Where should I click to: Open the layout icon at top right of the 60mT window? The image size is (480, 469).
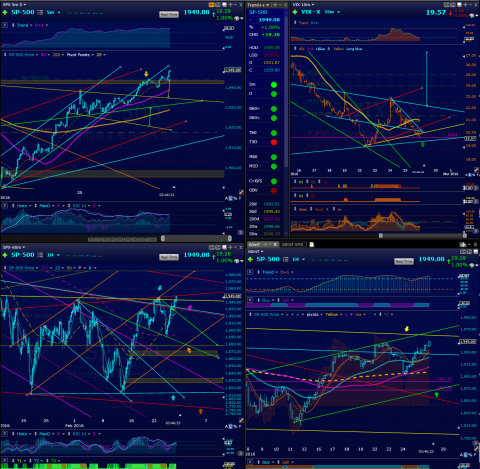[463, 245]
